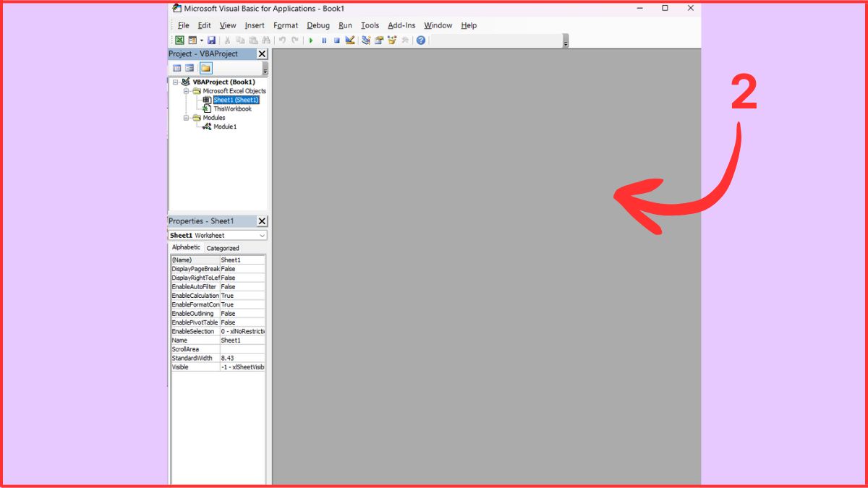Close the Properties - Sheet1 panel

262,221
